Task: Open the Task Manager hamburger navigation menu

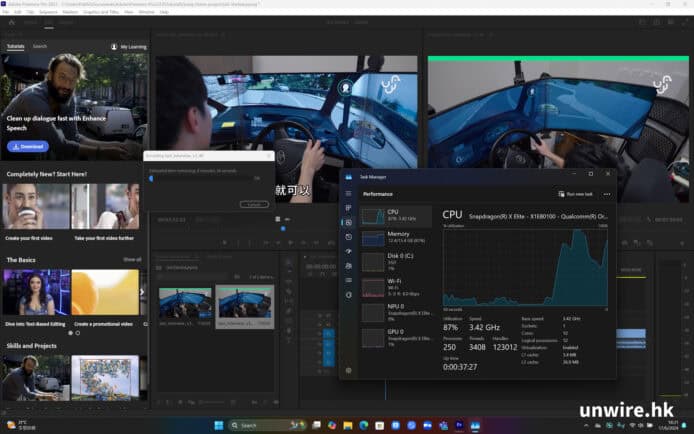Action: pos(349,193)
